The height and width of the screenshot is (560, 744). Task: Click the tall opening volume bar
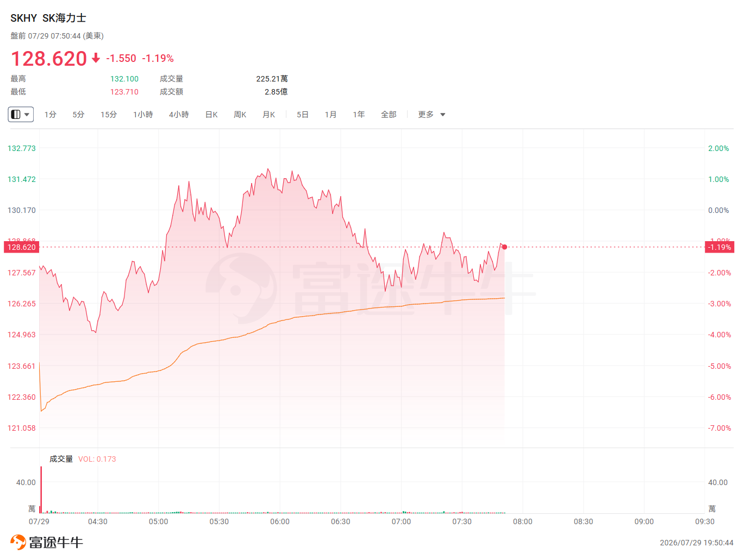click(x=41, y=489)
